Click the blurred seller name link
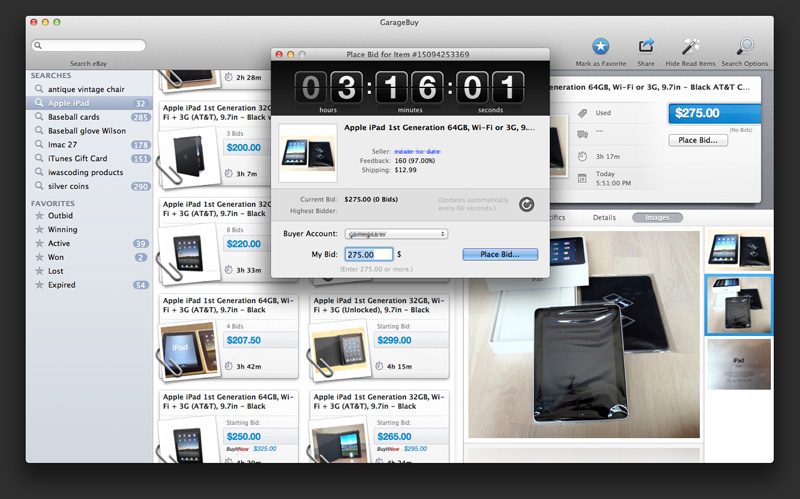 (417, 152)
